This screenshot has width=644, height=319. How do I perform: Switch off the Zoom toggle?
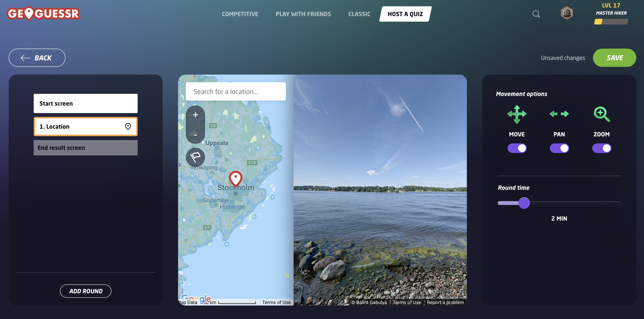point(601,148)
